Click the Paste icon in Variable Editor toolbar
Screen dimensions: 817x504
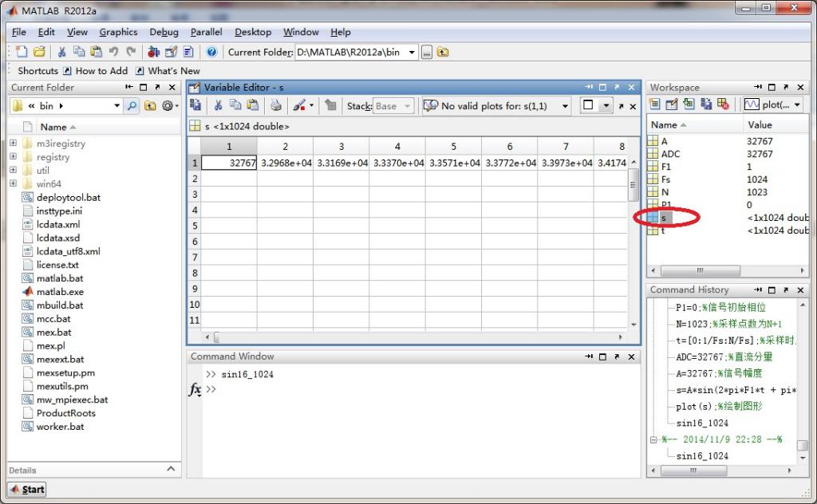(x=253, y=106)
